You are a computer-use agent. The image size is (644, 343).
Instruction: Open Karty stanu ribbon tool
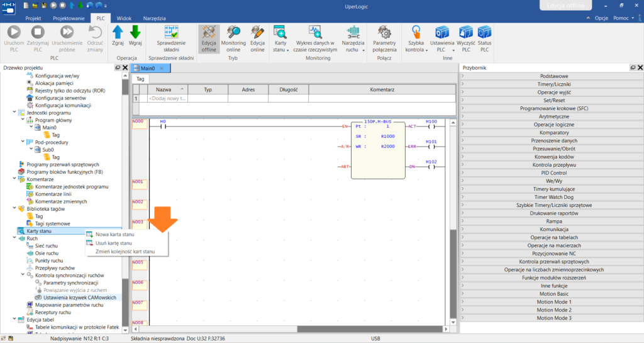coord(280,38)
